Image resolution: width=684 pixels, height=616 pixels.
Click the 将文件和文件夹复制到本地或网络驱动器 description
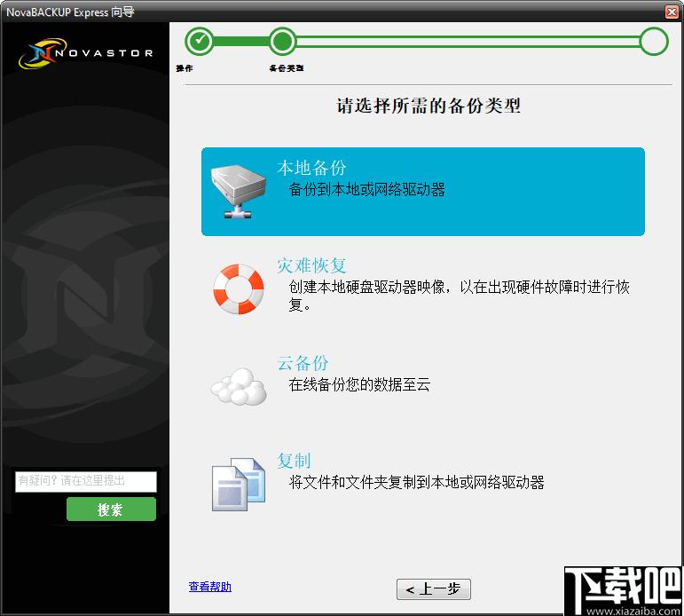417,482
